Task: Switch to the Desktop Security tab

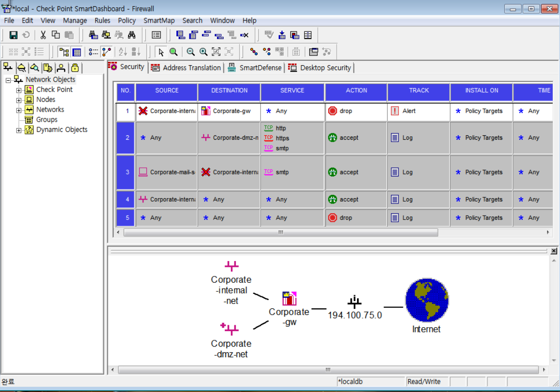Action: 320,68
